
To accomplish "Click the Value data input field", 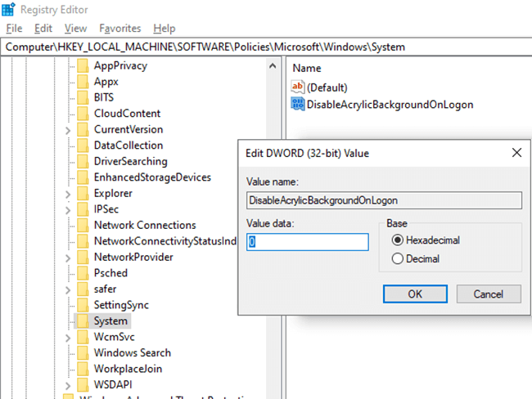I will (x=308, y=242).
